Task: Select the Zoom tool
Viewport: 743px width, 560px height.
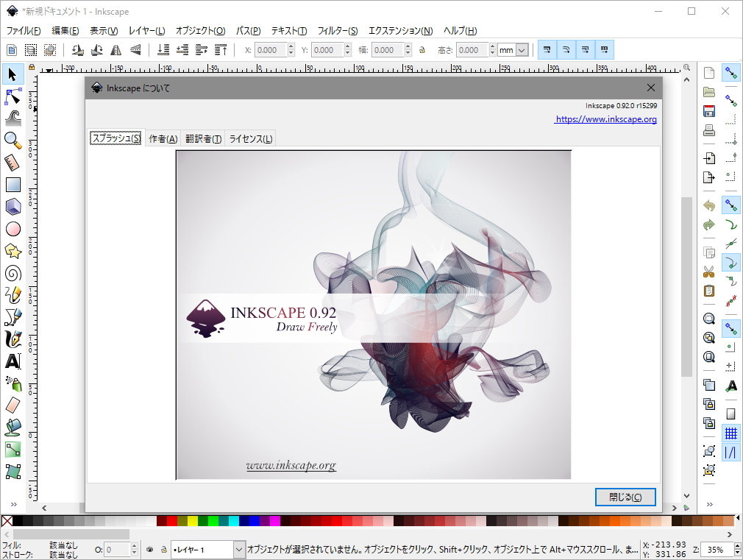Action: [x=13, y=140]
